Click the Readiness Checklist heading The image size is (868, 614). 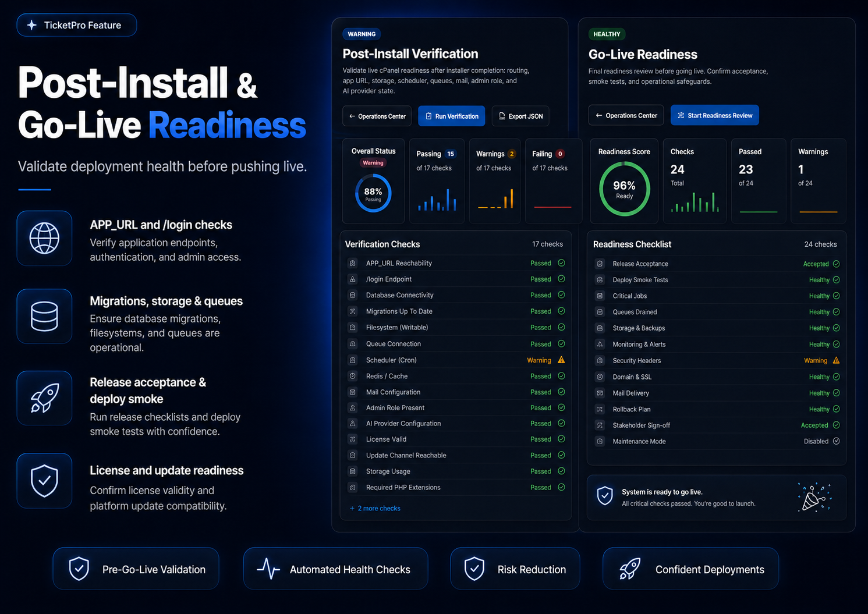click(632, 244)
